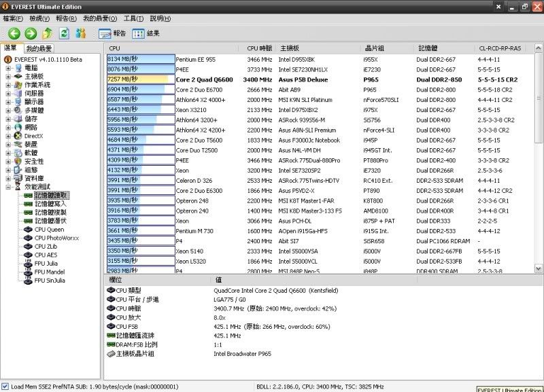Click the Refresh icon in toolbar
544x392 pixels.
(65, 33)
